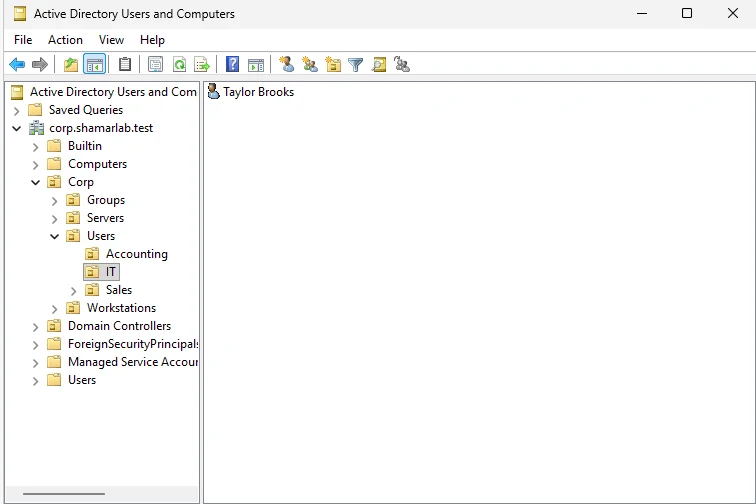
Task: Click the Forward arrow toolbar button
Action: tap(40, 64)
